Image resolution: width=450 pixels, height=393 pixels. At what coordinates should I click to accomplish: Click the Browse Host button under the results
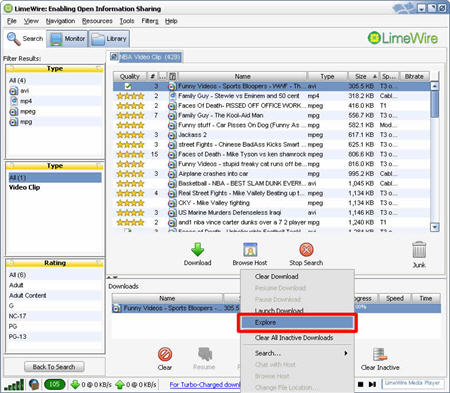pyautogui.click(x=250, y=254)
